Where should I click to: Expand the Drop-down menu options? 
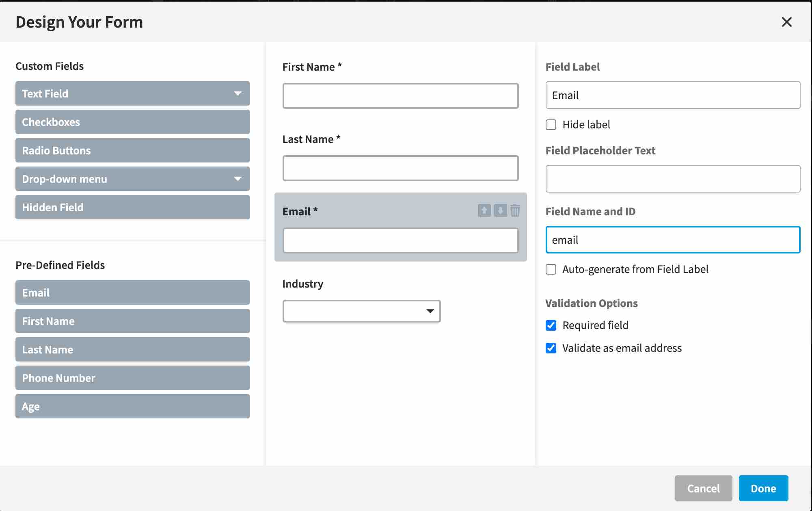[x=238, y=179]
